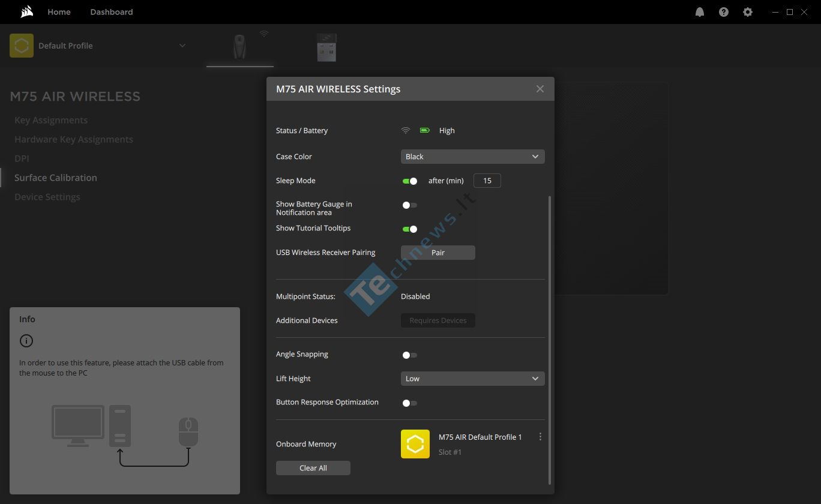
Task: Expand the Default Profile dropdown chevron
Action: 182,46
